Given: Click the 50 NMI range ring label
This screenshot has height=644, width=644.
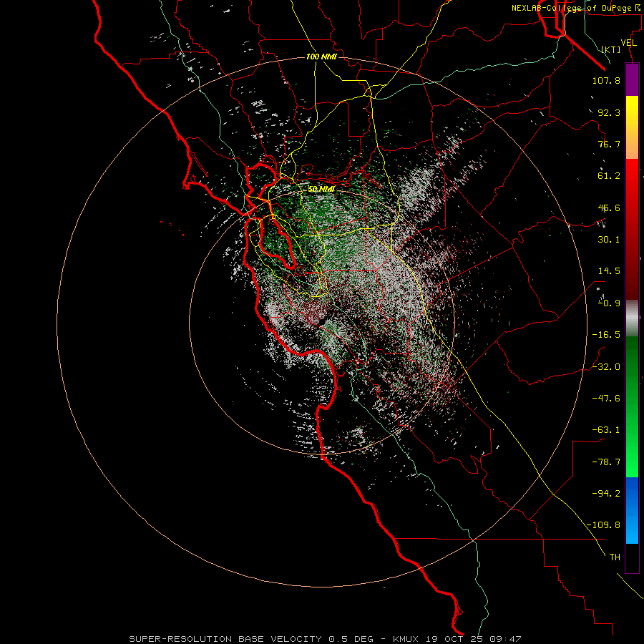Looking at the screenshot, I should (x=321, y=189).
